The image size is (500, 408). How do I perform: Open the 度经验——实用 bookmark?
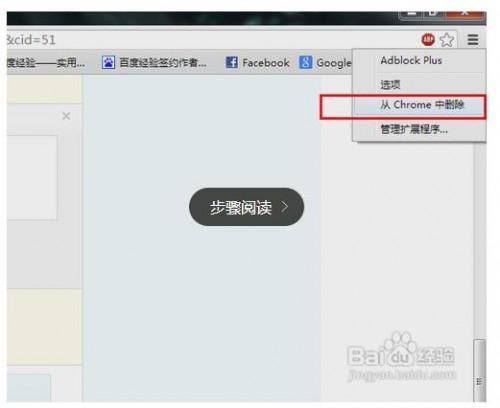point(46,62)
